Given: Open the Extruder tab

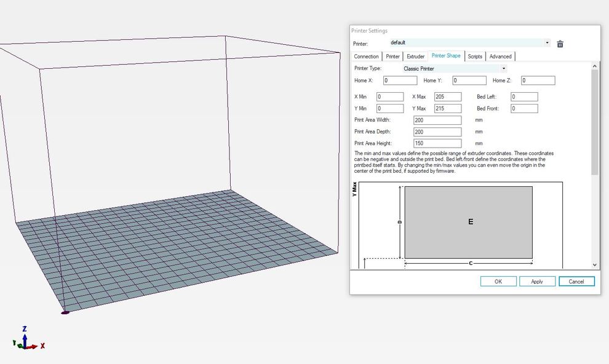Looking at the screenshot, I should [416, 57].
